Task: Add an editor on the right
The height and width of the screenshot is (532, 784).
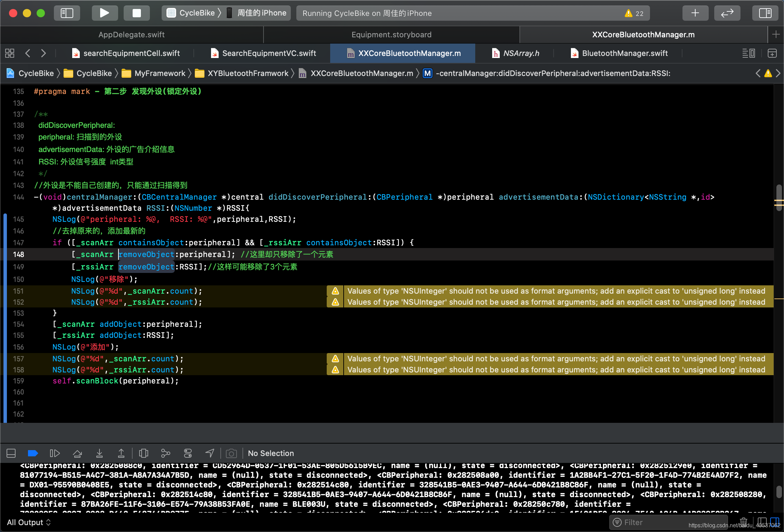Action: [772, 53]
